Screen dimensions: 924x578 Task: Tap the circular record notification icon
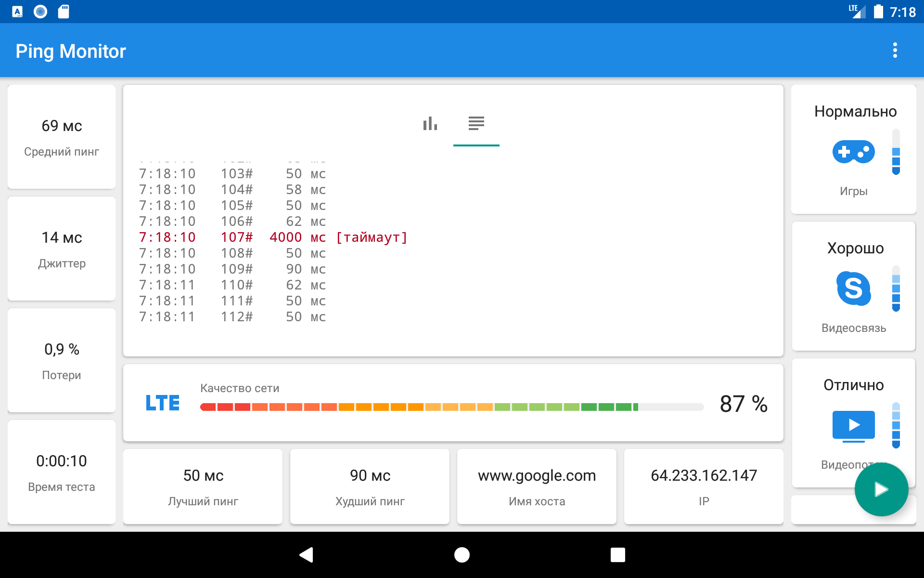(x=40, y=12)
